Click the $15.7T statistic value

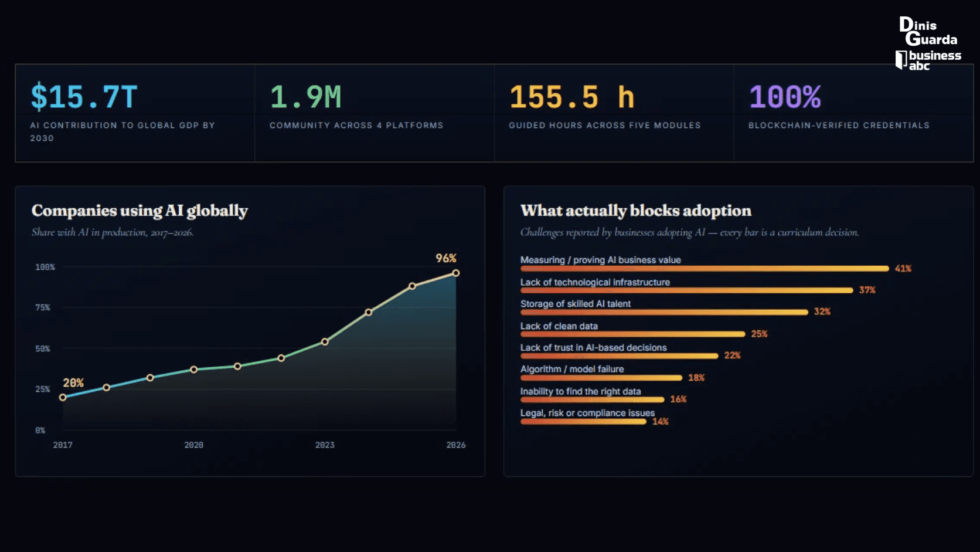tap(84, 97)
